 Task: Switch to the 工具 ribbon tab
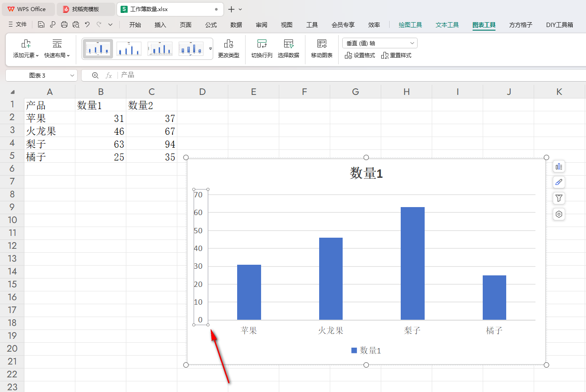coord(312,25)
